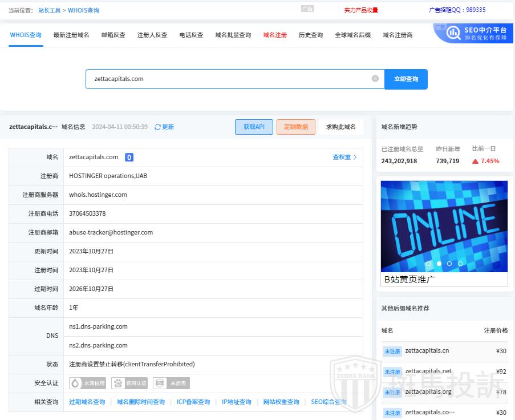Click the 官网认证 paw badge
515x420 pixels.
click(129, 383)
